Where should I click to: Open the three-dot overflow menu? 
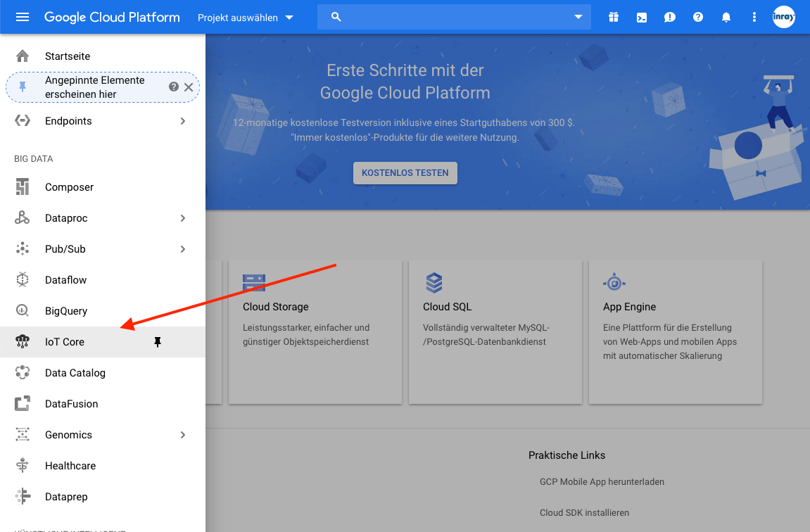coord(754,17)
